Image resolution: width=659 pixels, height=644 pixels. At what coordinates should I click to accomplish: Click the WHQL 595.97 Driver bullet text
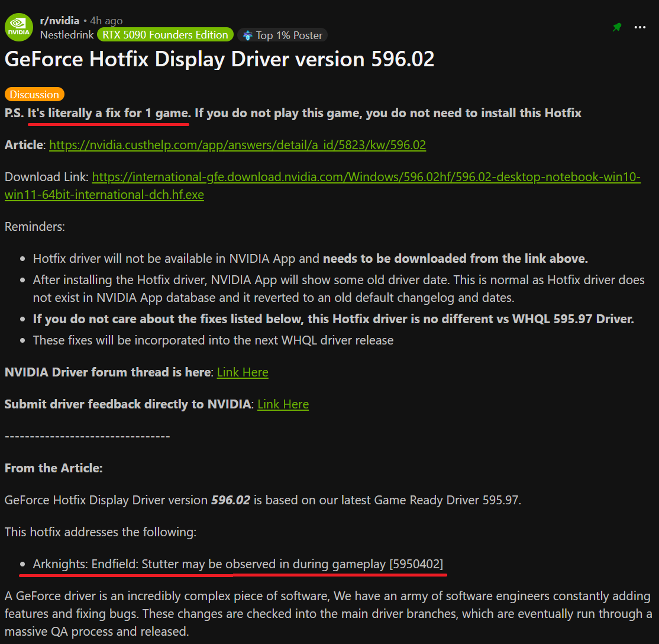pos(333,319)
